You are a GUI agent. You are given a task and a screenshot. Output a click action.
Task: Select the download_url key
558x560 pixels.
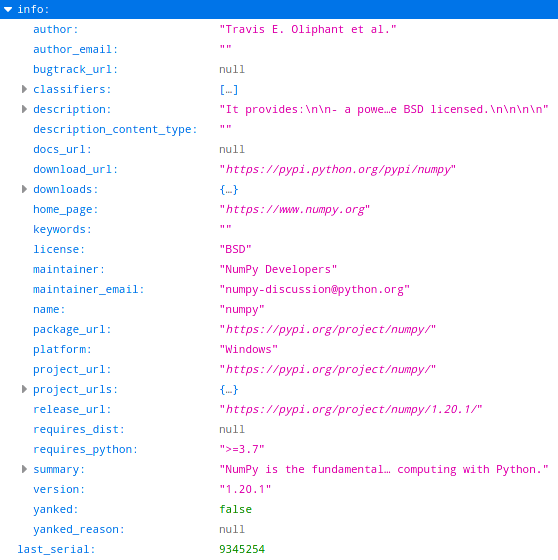(75, 169)
